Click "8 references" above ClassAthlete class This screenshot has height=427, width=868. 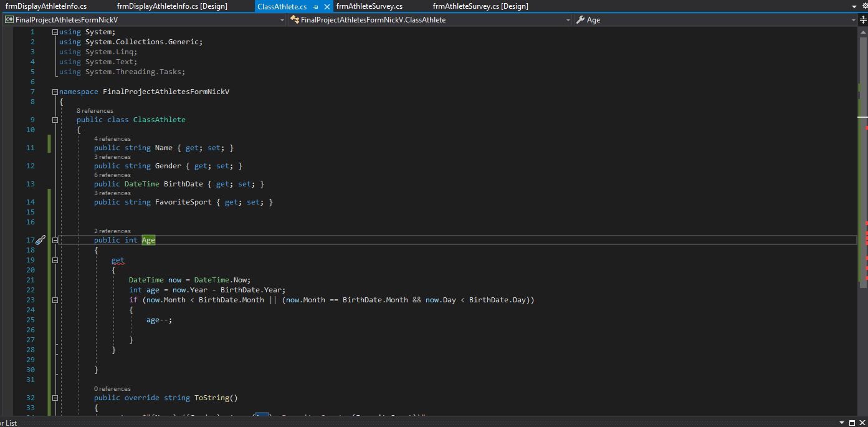95,111
